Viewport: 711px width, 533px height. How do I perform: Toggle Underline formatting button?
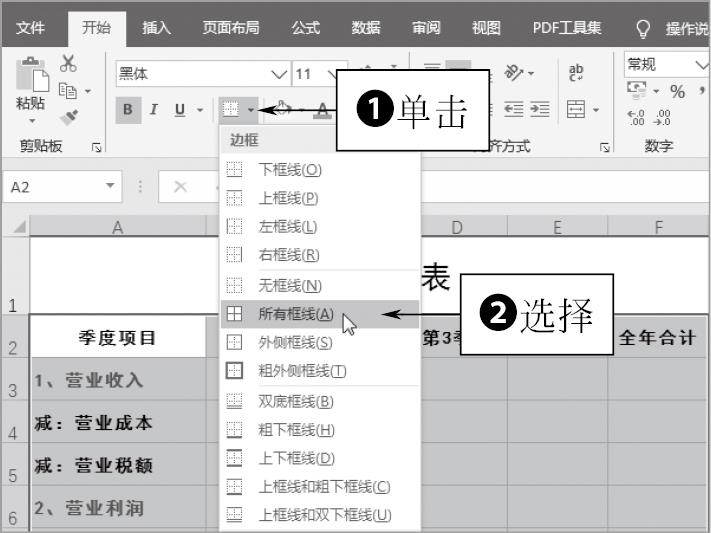click(180, 110)
